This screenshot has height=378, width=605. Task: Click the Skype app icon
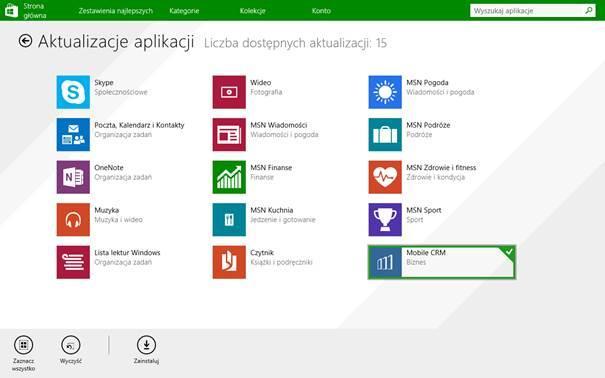[73, 92]
